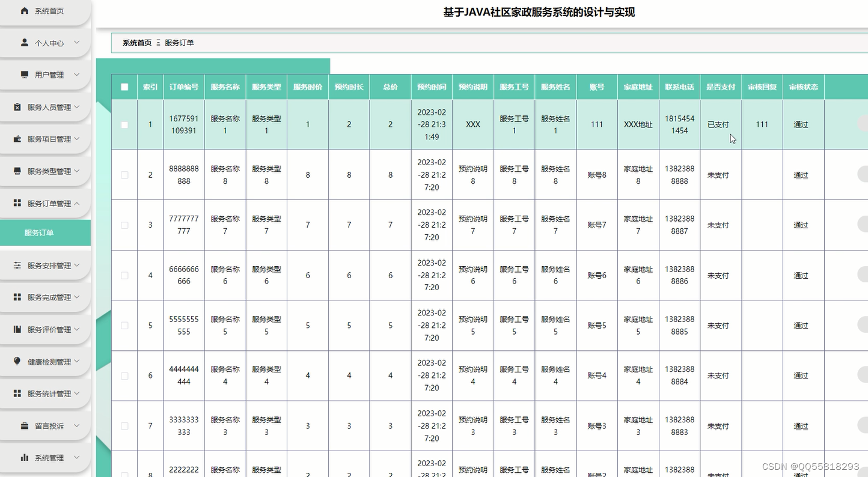Open the 系统首页 sidebar menu item
868x477 pixels.
45,11
